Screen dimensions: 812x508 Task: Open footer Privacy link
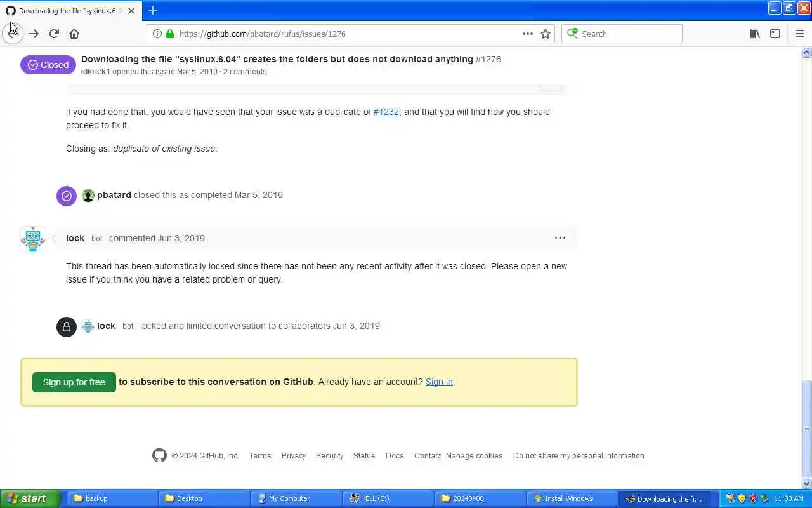click(294, 456)
